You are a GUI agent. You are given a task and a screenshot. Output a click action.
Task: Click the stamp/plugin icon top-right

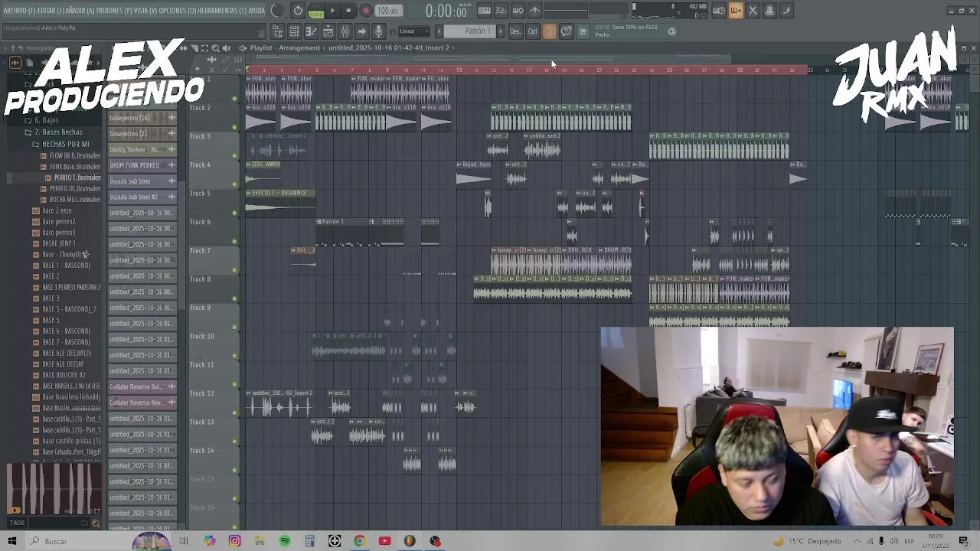click(769, 11)
